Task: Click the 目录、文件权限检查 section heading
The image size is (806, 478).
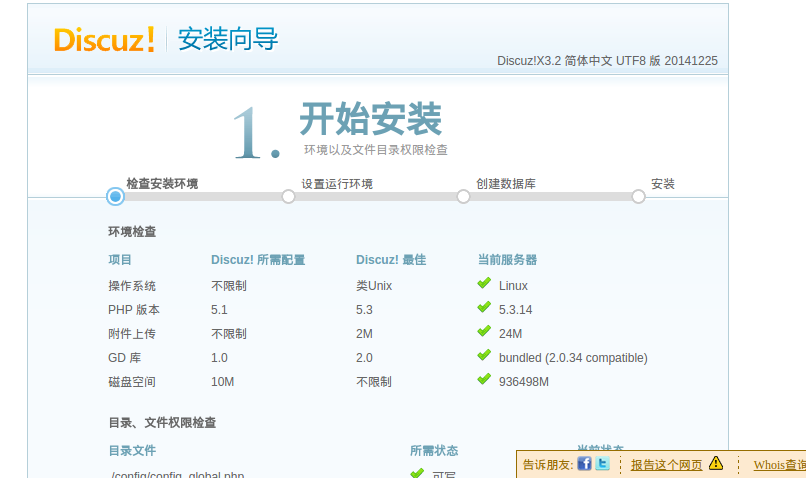Action: [x=162, y=423]
